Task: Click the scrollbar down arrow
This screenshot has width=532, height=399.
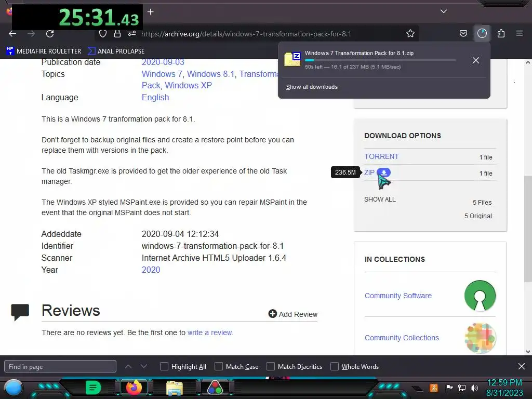Action: coord(528,352)
